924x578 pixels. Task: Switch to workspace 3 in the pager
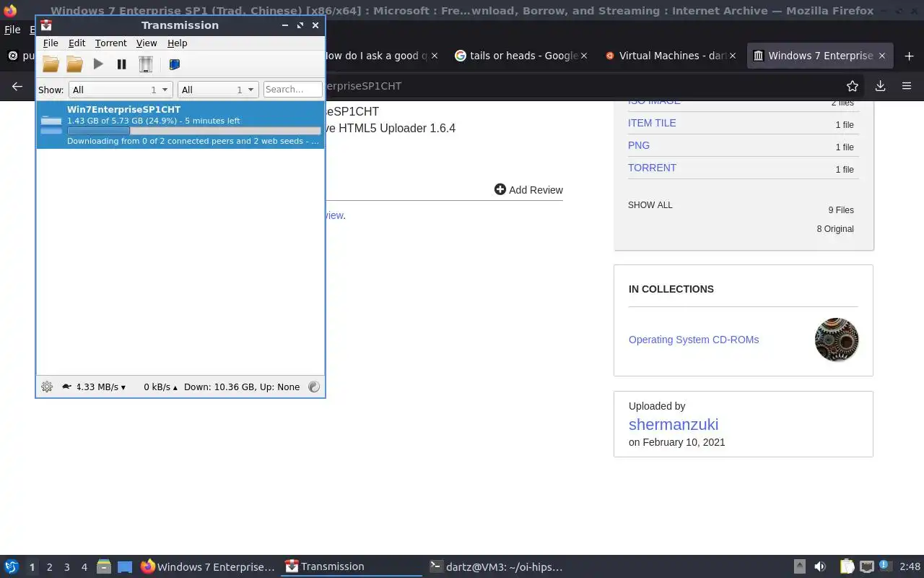point(66,567)
